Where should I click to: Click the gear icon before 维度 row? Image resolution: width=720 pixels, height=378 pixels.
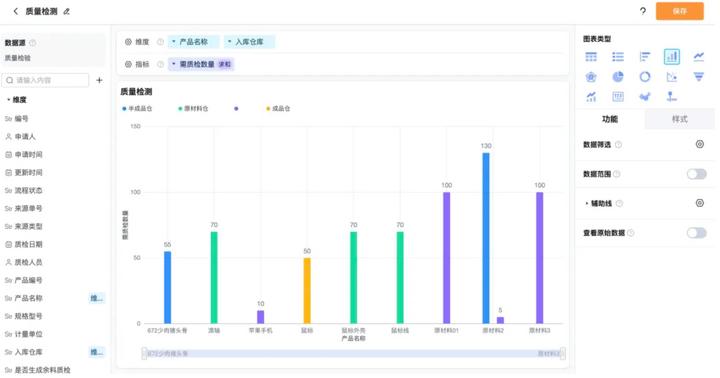pyautogui.click(x=129, y=42)
